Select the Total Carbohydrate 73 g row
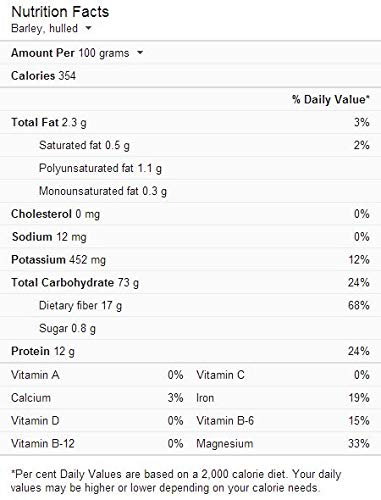381x500 pixels. pyautogui.click(x=190, y=283)
